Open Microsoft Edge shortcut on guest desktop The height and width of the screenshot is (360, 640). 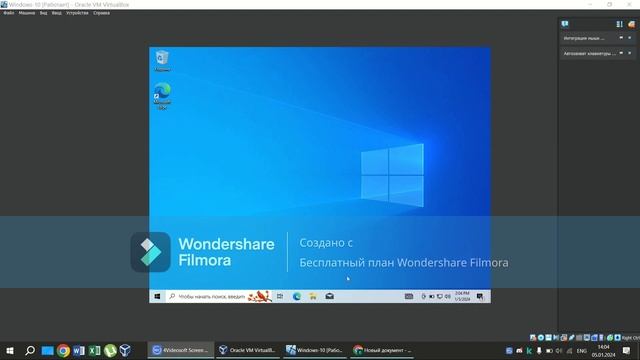coord(162,96)
